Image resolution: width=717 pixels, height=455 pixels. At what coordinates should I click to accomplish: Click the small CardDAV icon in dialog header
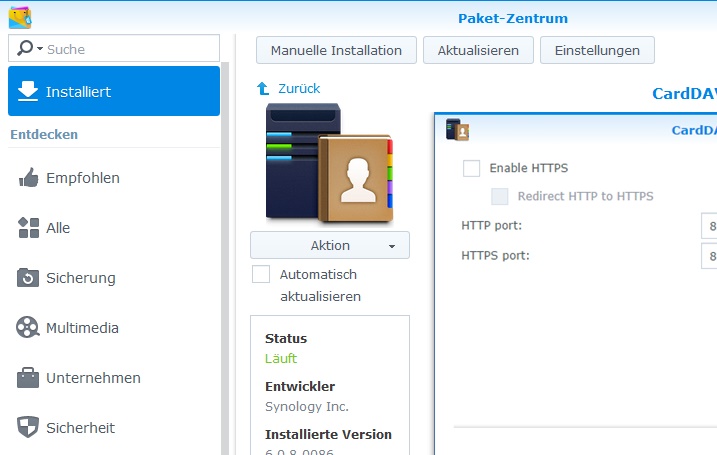[x=457, y=129]
